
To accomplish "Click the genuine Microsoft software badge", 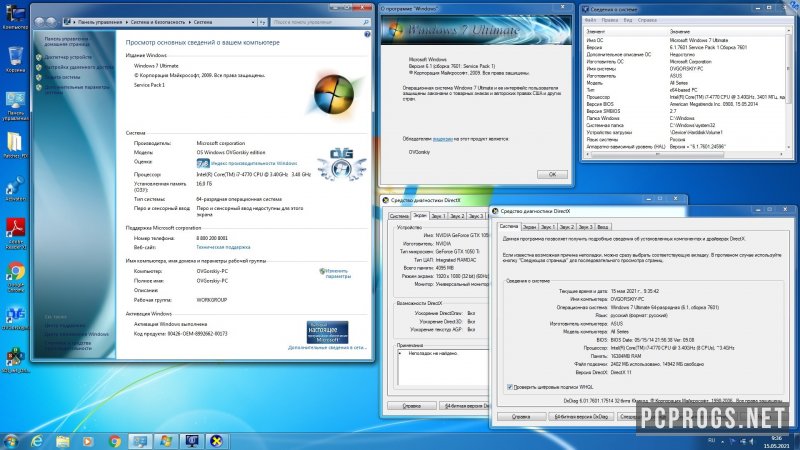I will (328, 332).
